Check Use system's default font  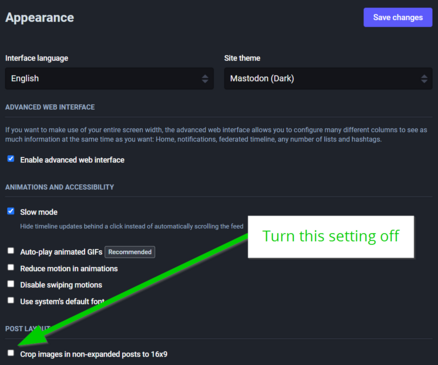point(11,300)
